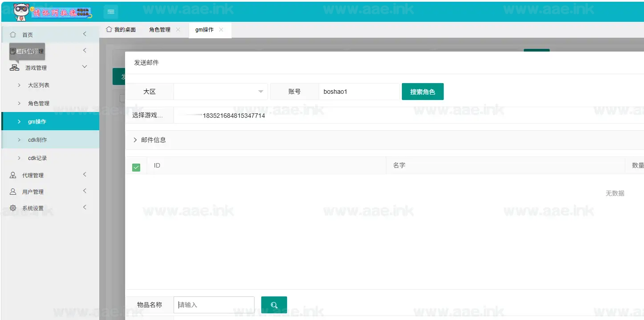The height and width of the screenshot is (320, 644).
Task: Expand the 首页 menu chevron
Action: click(85, 34)
